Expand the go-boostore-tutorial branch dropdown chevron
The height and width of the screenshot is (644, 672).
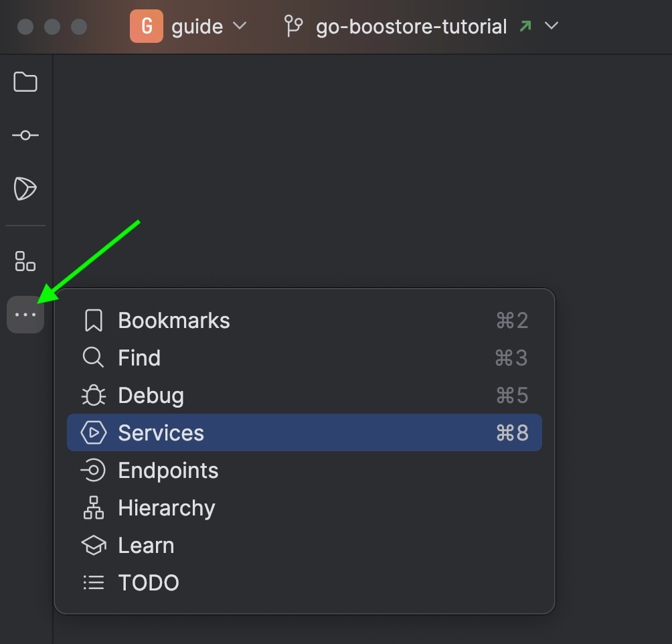[x=552, y=27]
